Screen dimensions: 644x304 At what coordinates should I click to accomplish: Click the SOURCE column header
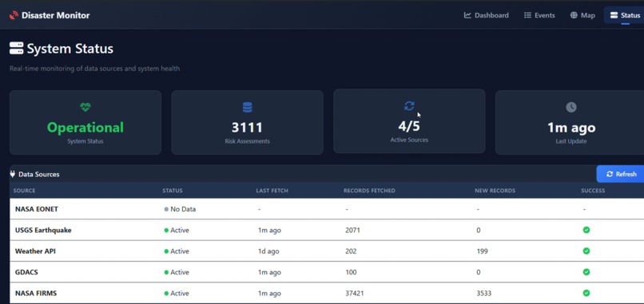[x=24, y=191]
